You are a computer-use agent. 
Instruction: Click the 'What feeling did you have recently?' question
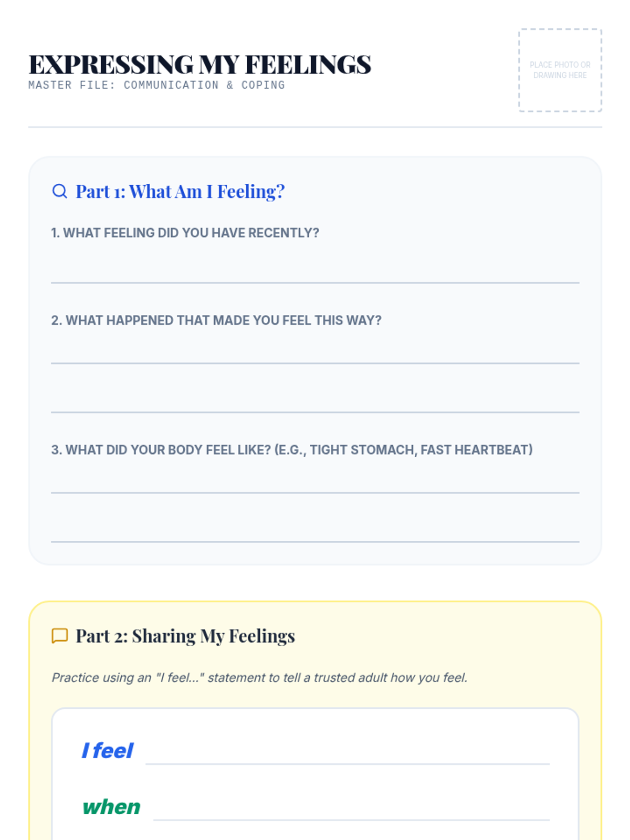185,233
